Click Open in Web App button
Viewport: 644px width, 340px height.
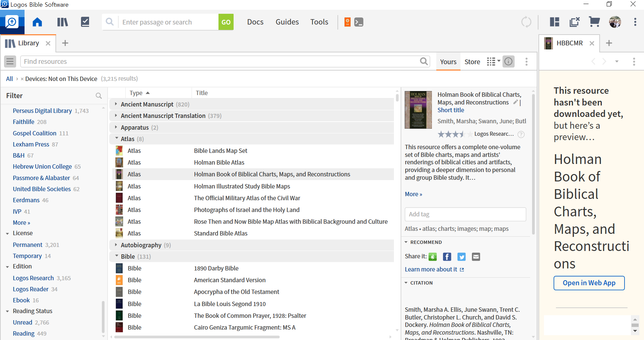[x=589, y=283]
